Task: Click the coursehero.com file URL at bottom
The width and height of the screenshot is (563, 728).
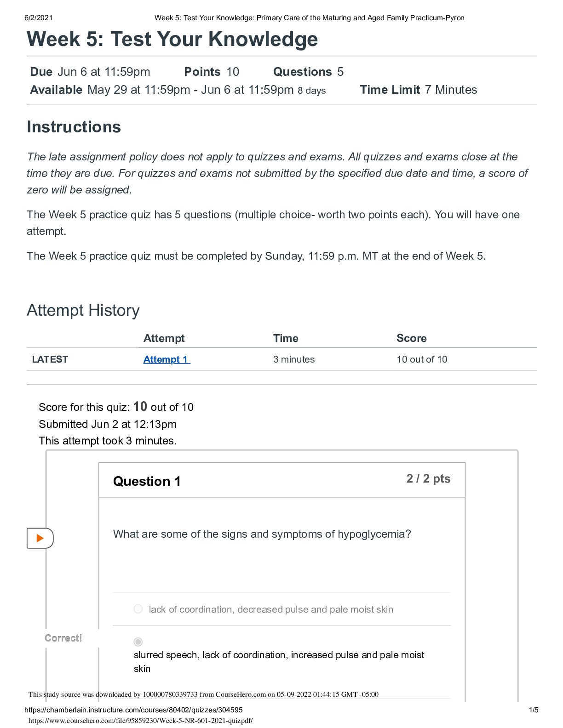Action: click(x=141, y=720)
